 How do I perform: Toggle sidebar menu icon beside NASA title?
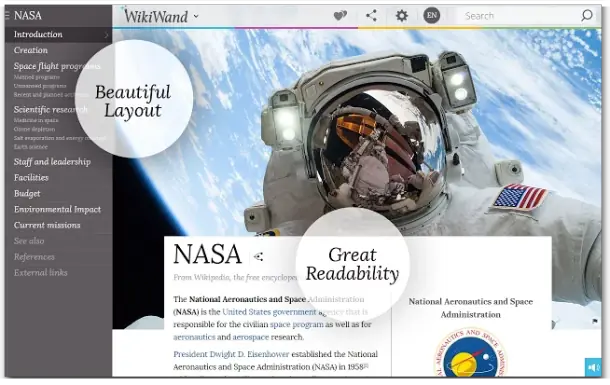pyautogui.click(x=7, y=15)
